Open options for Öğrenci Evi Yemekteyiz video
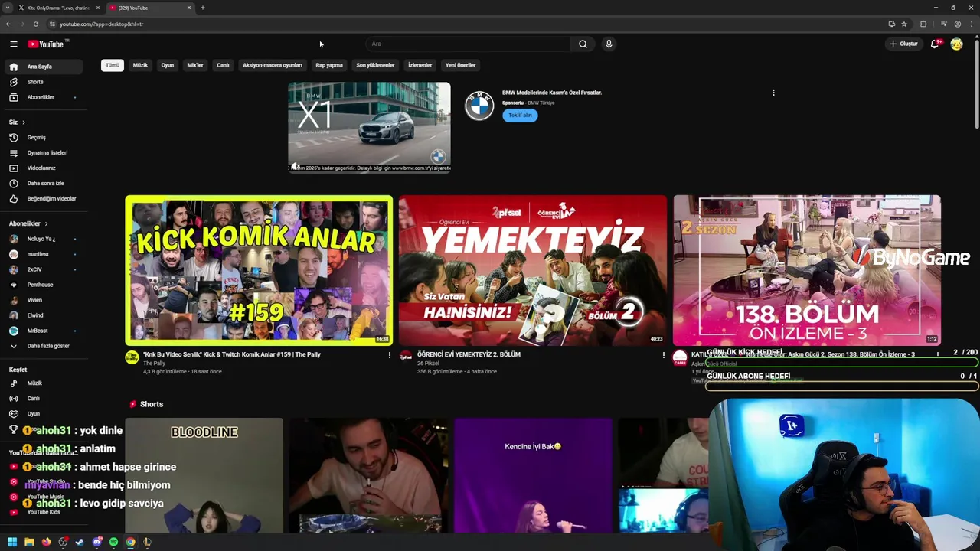This screenshot has width=980, height=551. 663,355
